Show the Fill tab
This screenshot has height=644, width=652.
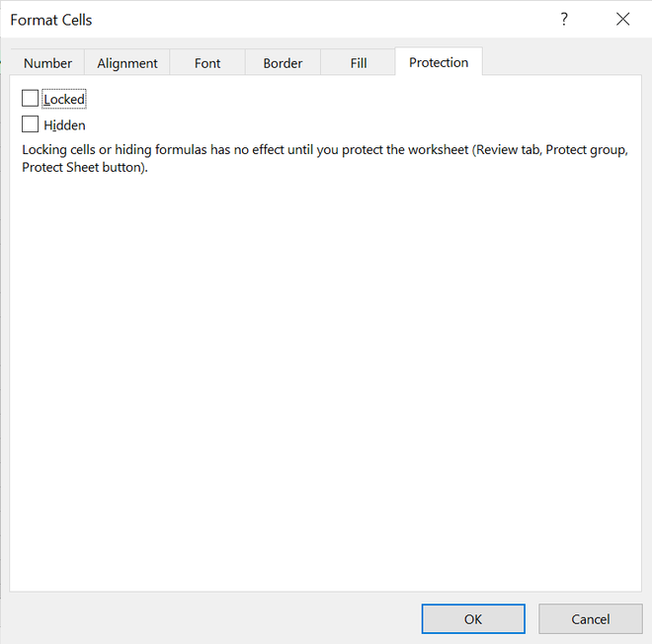point(359,62)
